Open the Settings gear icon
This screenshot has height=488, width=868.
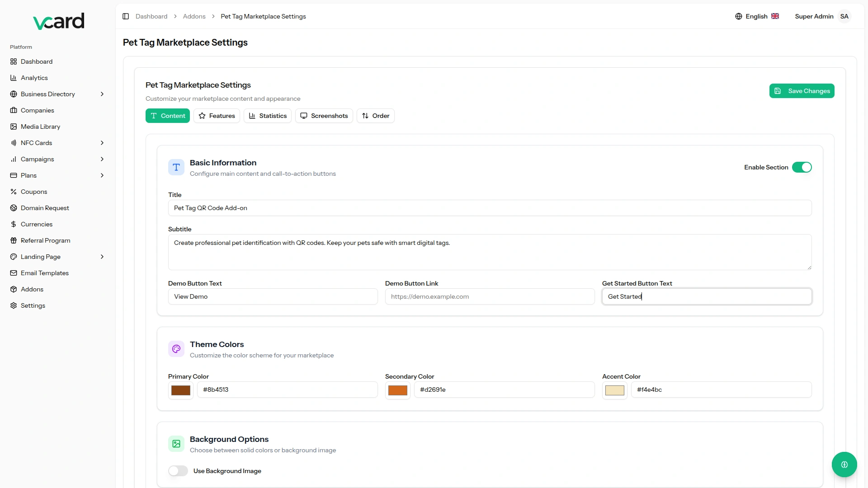pyautogui.click(x=14, y=305)
